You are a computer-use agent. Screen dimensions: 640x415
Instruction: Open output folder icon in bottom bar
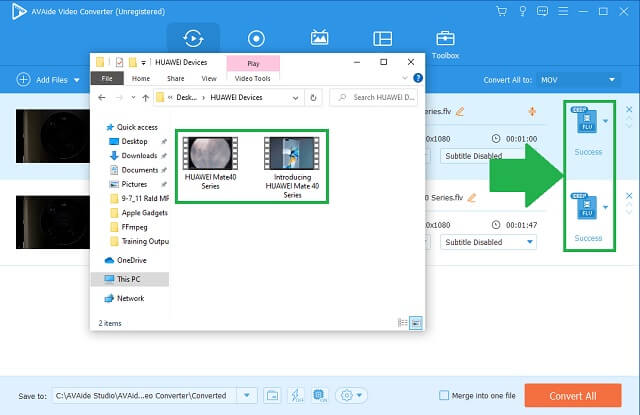point(272,395)
